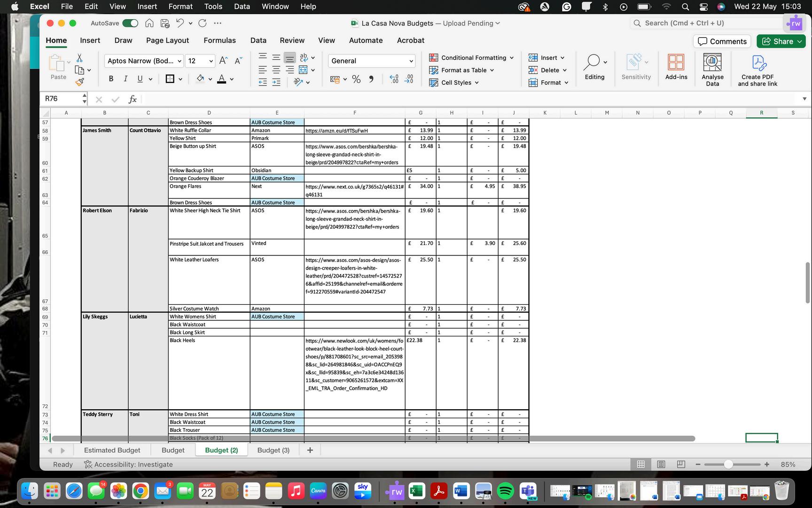Click the vertical scrollbar thumb
This screenshot has height=508, width=812.
[807, 282]
